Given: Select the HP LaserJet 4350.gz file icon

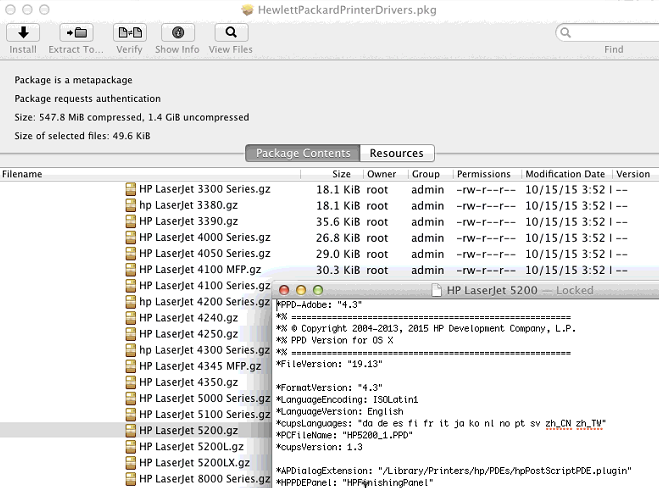Looking at the screenshot, I should click(131, 382).
